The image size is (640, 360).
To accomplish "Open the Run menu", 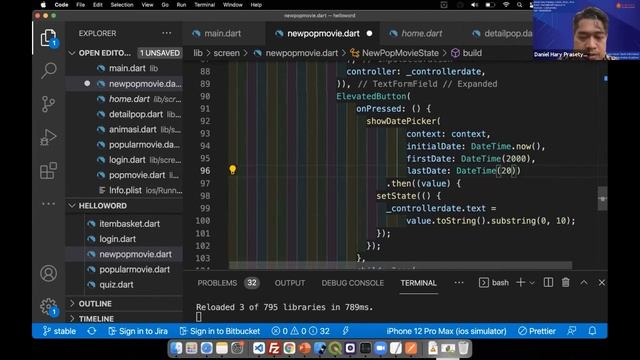I will (x=181, y=5).
